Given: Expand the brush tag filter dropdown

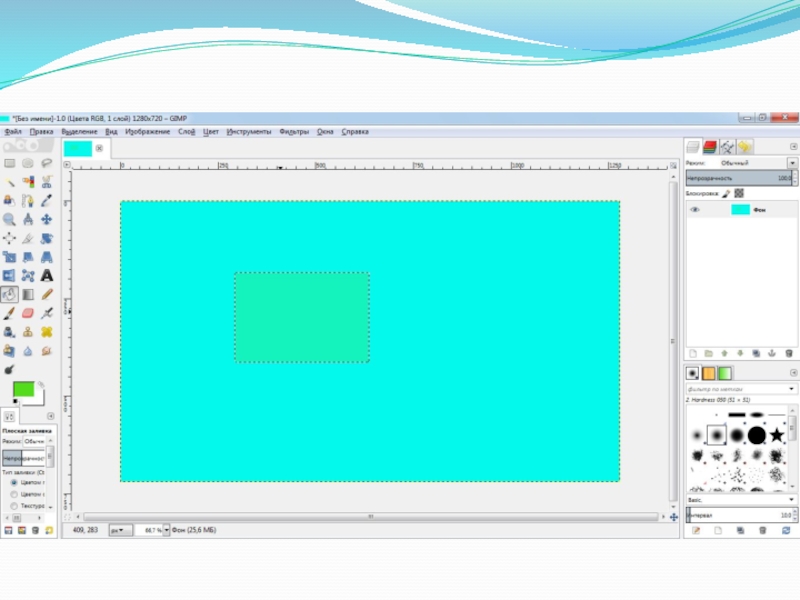Looking at the screenshot, I should [x=792, y=387].
